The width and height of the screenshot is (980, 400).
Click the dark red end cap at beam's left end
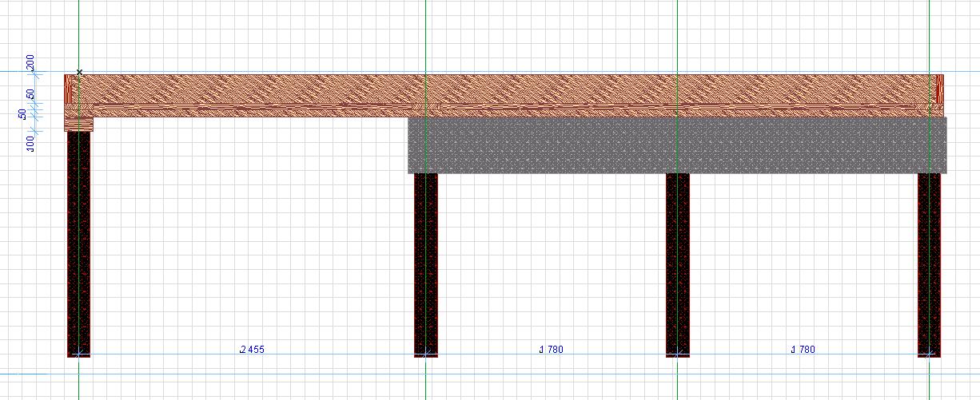click(69, 89)
